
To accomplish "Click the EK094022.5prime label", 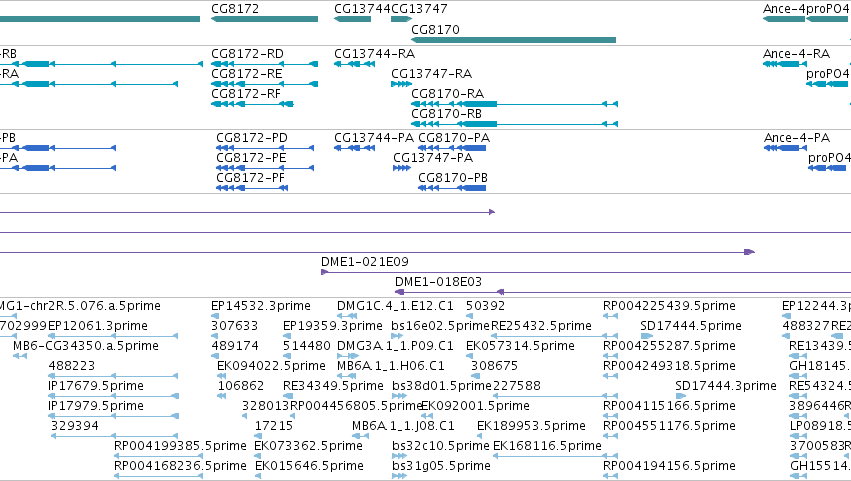I will (x=271, y=366).
